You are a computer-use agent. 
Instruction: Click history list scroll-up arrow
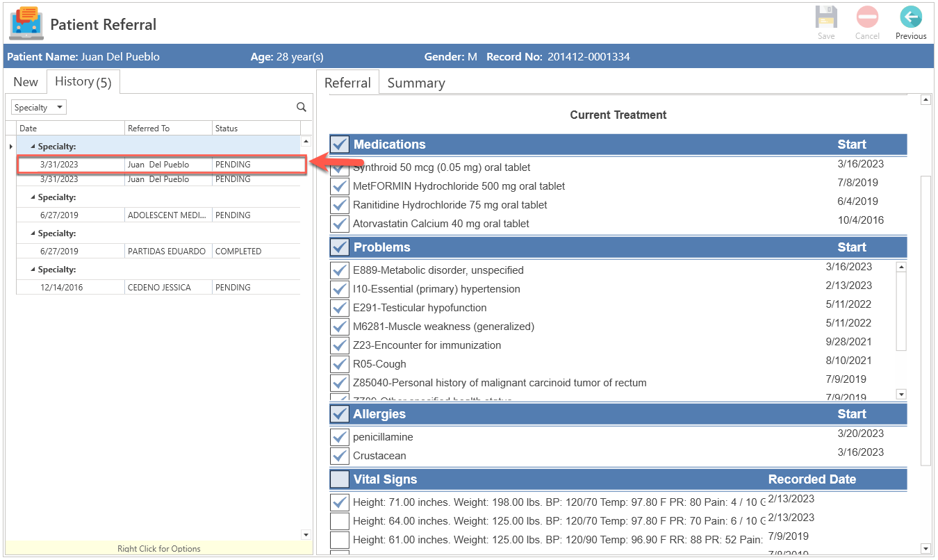pyautogui.click(x=306, y=141)
